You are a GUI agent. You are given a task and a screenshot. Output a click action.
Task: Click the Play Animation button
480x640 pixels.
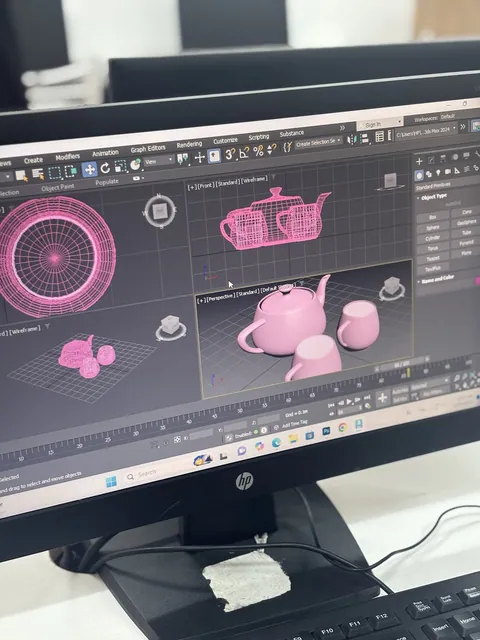click(x=349, y=402)
